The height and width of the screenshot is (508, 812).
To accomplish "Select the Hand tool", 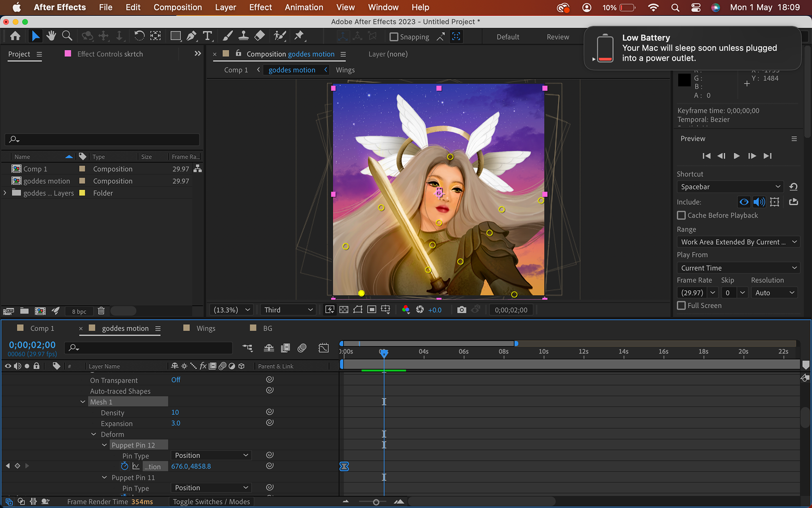I will [51, 36].
